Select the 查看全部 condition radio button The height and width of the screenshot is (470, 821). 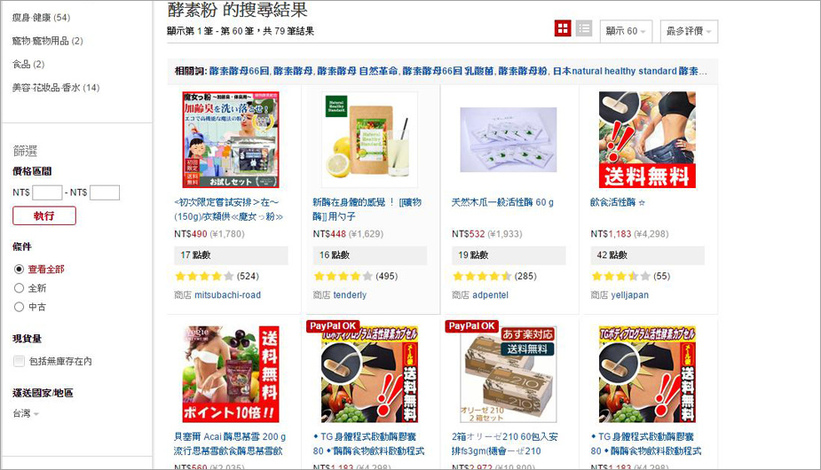coord(19,270)
